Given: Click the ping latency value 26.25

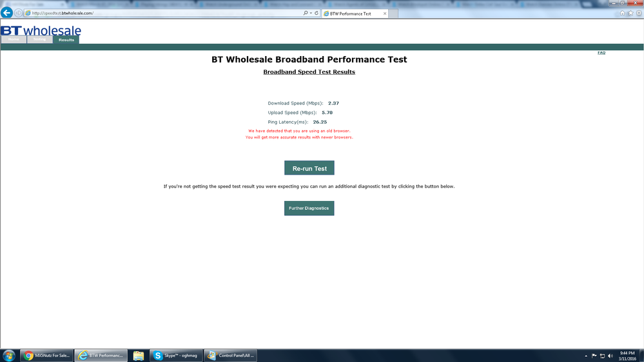Looking at the screenshot, I should (x=320, y=122).
